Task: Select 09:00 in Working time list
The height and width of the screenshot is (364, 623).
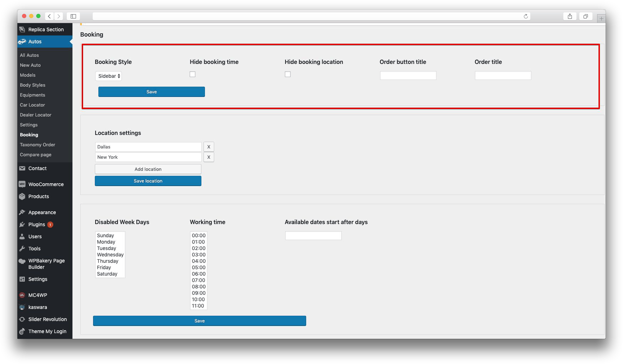Action: (199, 293)
